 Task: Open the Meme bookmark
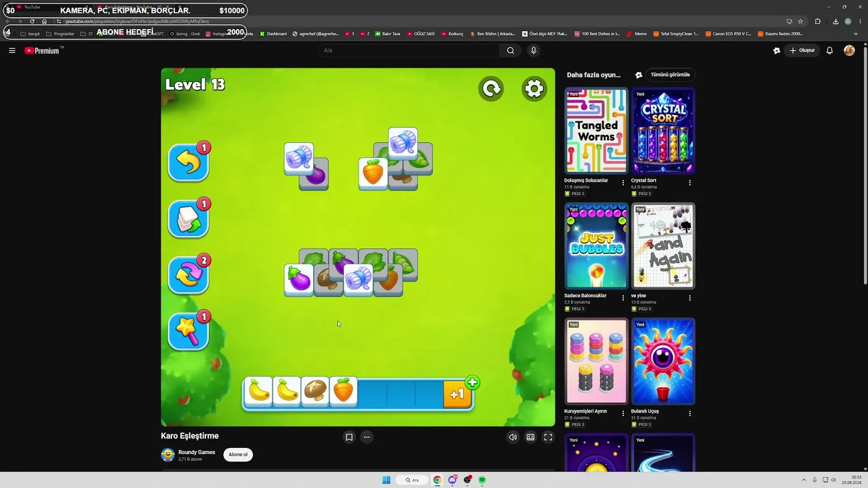[x=637, y=33]
